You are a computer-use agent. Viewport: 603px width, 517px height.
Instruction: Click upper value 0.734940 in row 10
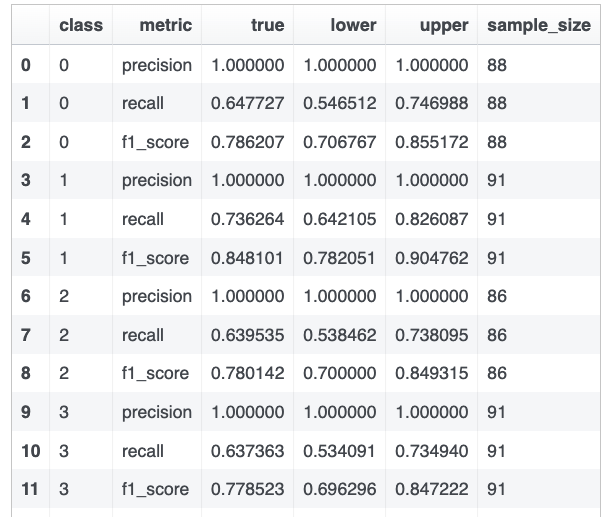click(431, 451)
